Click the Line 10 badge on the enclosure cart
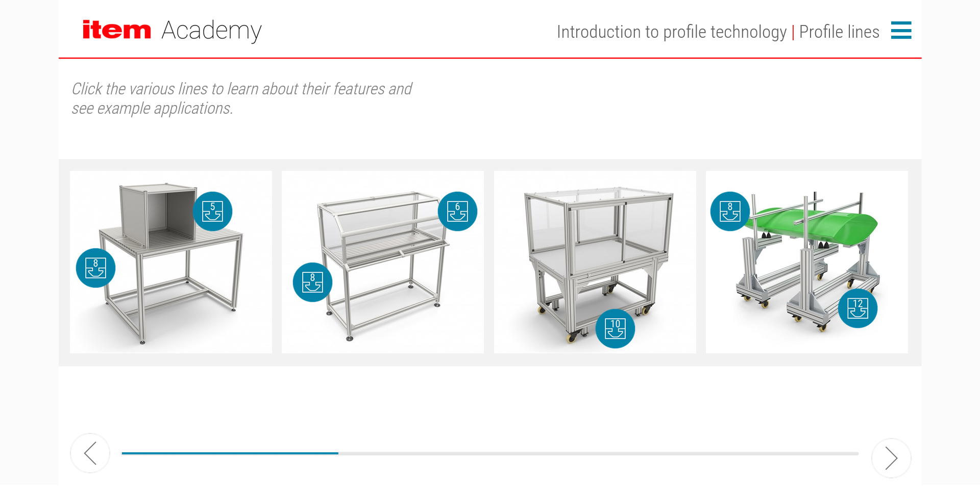Viewport: 980px width, 487px height. pyautogui.click(x=615, y=328)
